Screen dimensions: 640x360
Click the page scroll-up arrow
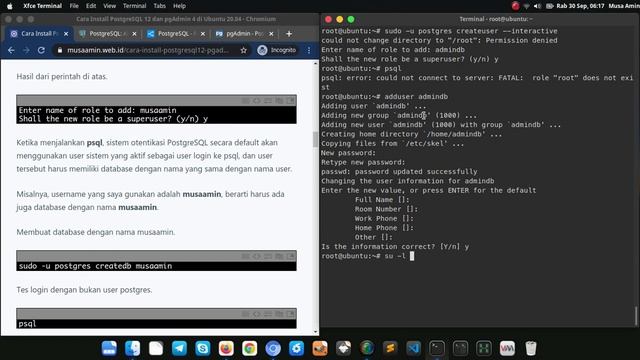point(315,64)
